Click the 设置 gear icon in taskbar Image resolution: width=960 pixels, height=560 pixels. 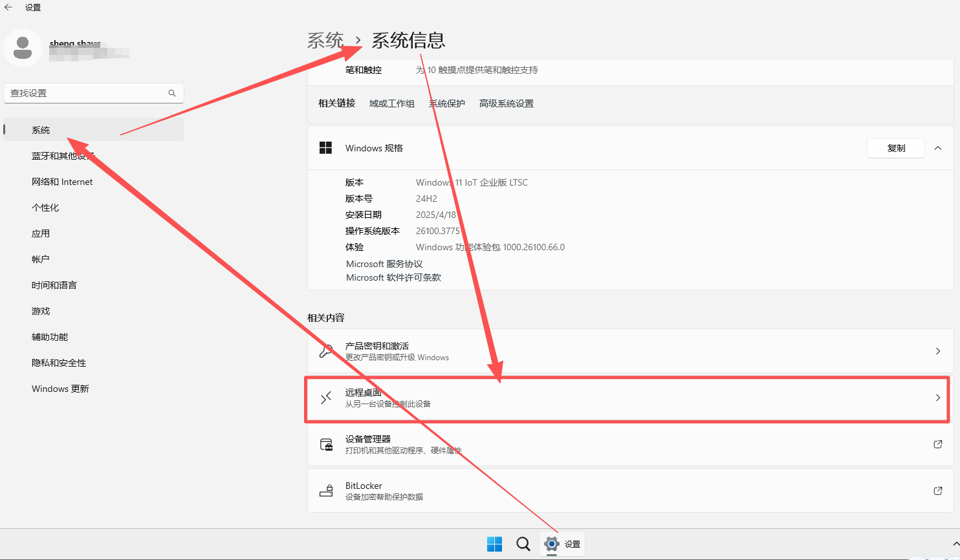(551, 544)
